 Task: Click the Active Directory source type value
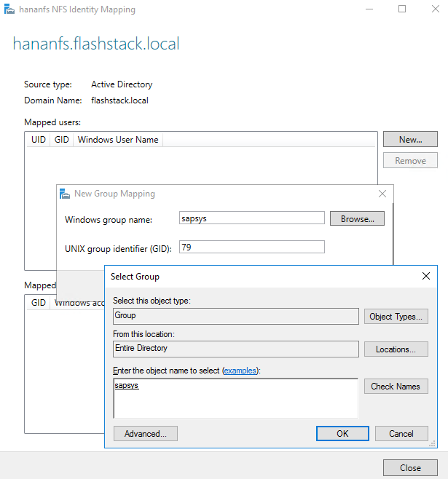122,84
